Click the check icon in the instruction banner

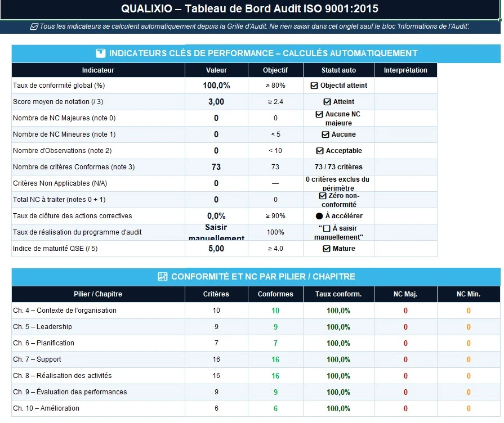click(x=34, y=26)
